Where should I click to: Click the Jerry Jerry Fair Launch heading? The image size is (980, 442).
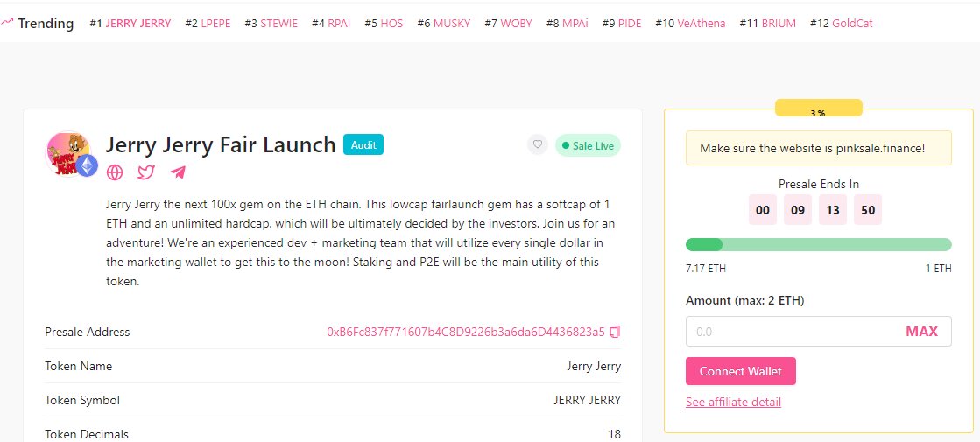click(221, 144)
